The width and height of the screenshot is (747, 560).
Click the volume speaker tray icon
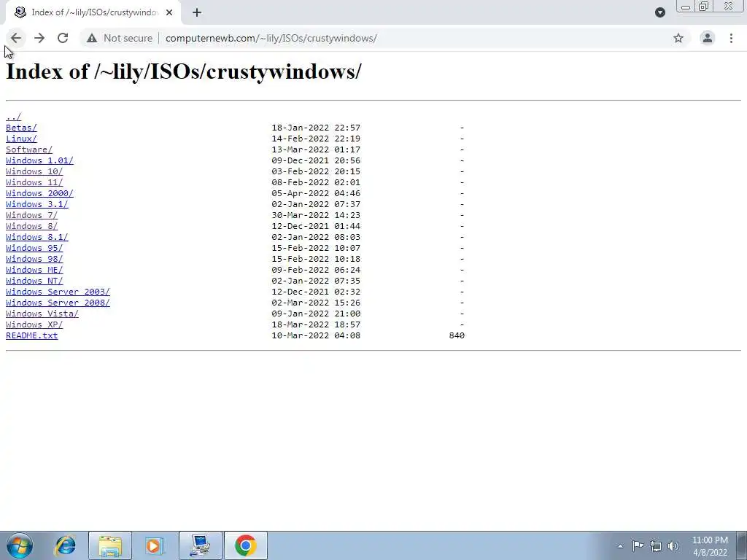(x=673, y=546)
